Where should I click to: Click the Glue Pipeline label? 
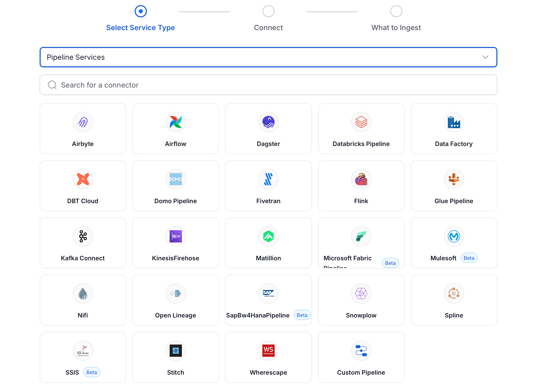[x=454, y=201]
